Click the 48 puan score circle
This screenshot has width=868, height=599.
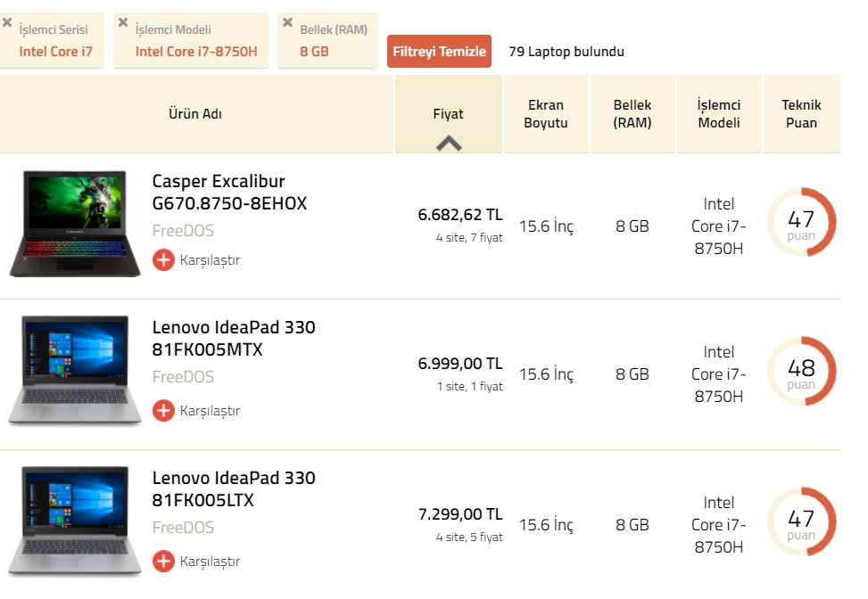pos(801,371)
